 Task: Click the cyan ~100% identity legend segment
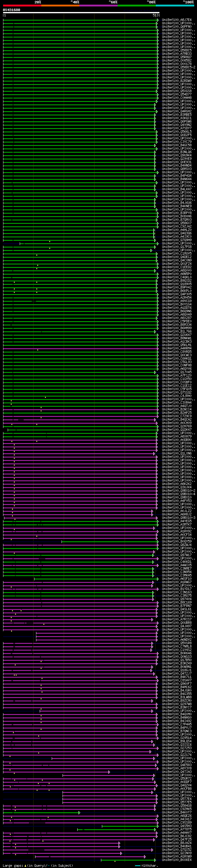[175, 6]
